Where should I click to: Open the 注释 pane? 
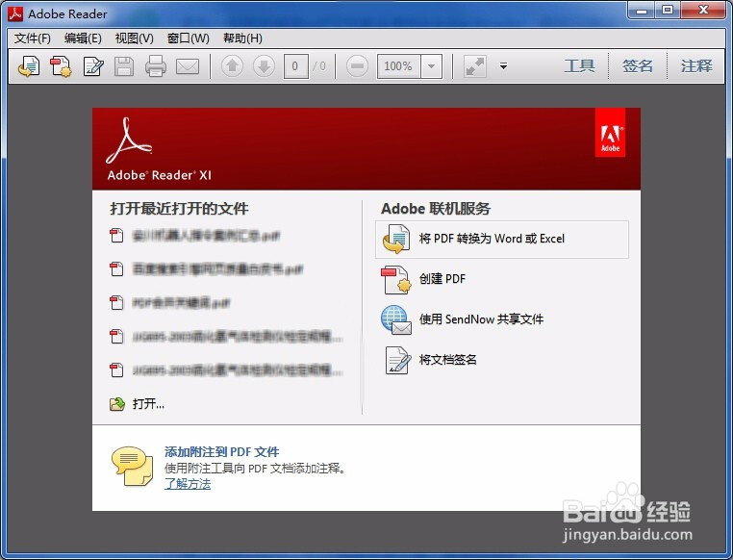click(696, 65)
